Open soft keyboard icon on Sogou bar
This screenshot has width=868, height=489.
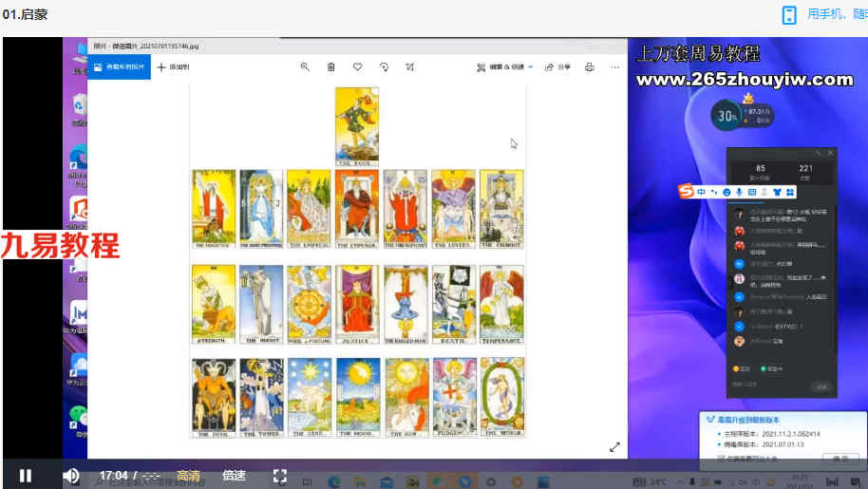752,192
